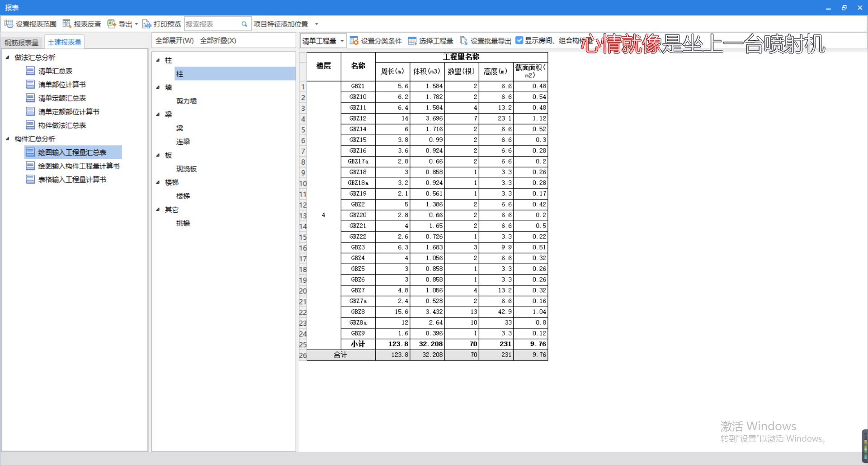This screenshot has height=466, width=868.
Task: Open 清单汇总表 report
Action: click(x=55, y=71)
